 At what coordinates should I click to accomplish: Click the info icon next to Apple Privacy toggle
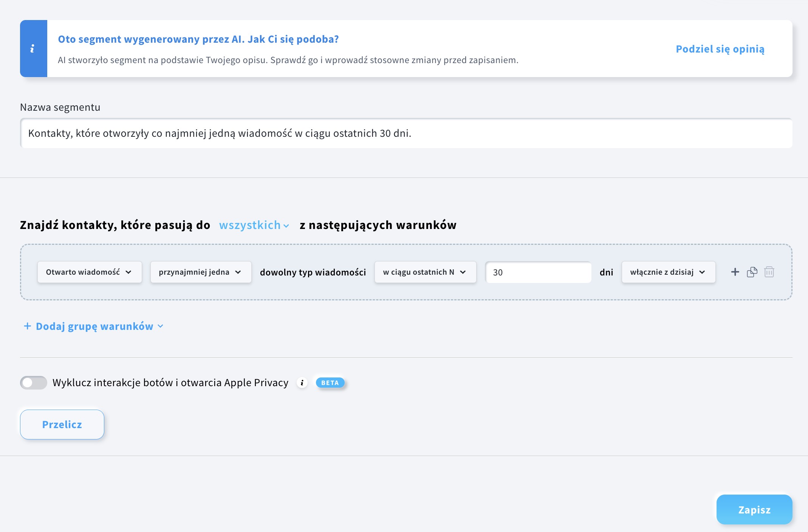(x=302, y=383)
